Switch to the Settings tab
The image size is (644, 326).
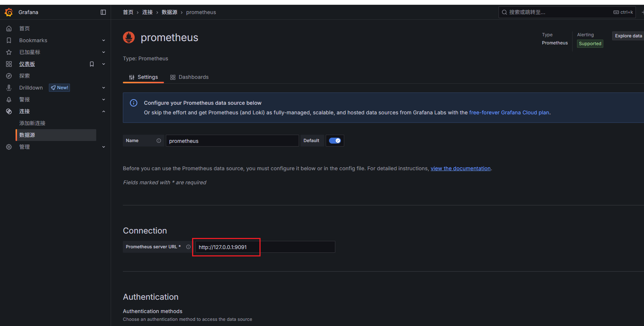click(x=143, y=77)
